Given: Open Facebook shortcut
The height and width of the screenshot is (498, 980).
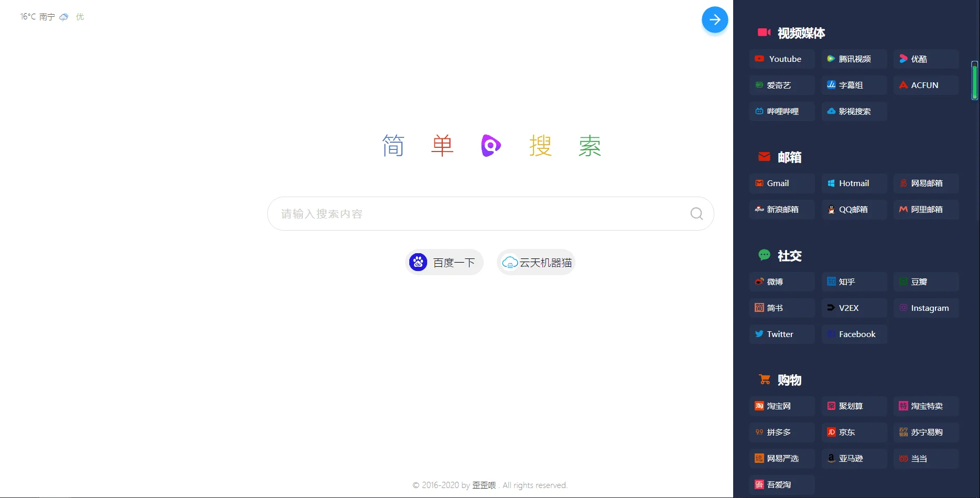Looking at the screenshot, I should pos(854,334).
